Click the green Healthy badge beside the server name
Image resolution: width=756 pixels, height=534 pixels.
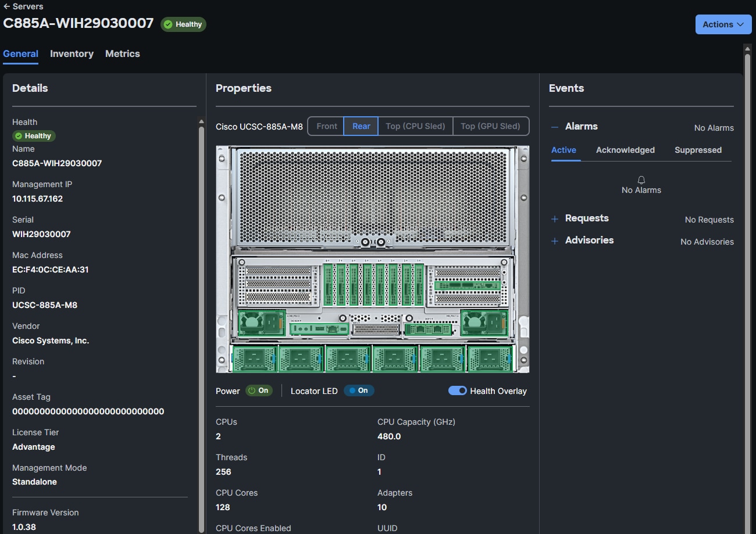tap(183, 24)
